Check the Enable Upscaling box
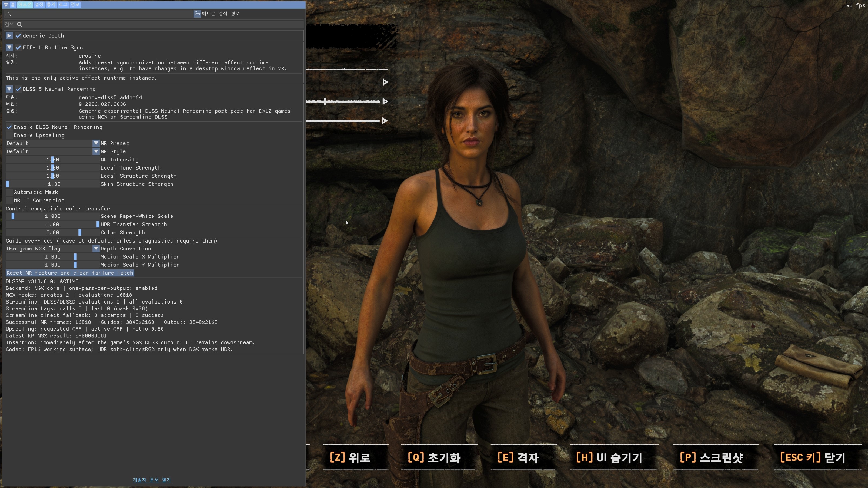This screenshot has width=868, height=488. [x=9, y=135]
